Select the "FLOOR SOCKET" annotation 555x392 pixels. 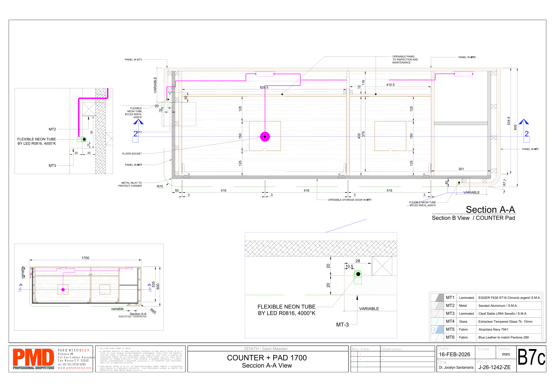[x=132, y=154]
